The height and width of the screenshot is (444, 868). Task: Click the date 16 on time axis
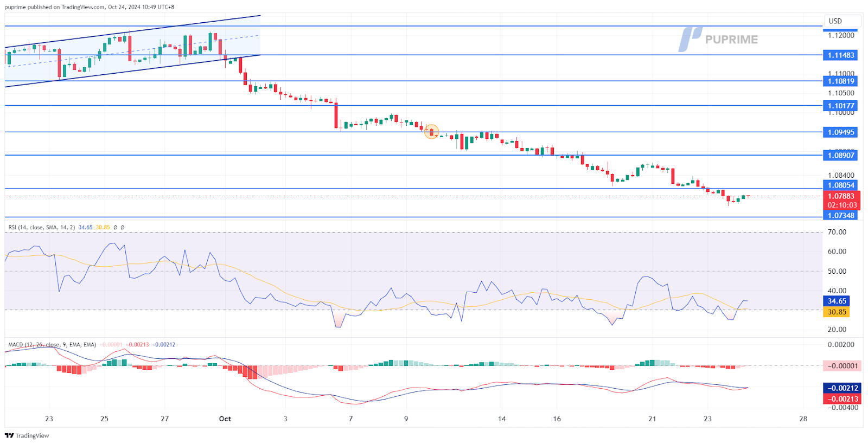557,419
